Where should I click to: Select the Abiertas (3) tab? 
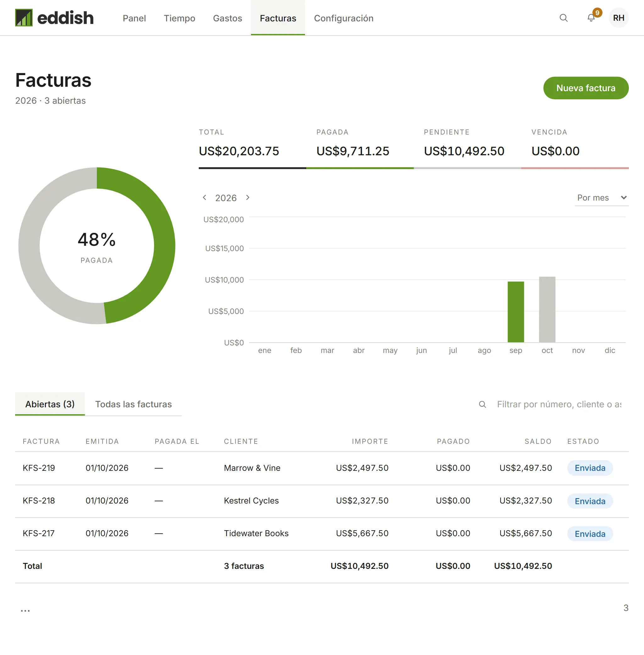pos(50,404)
